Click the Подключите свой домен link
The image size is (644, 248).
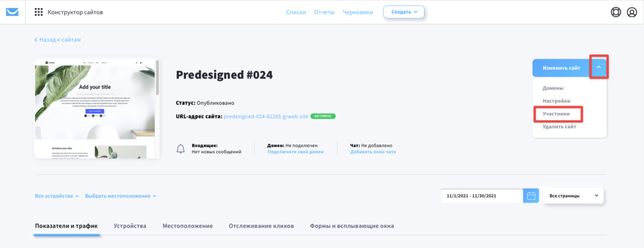(x=296, y=152)
